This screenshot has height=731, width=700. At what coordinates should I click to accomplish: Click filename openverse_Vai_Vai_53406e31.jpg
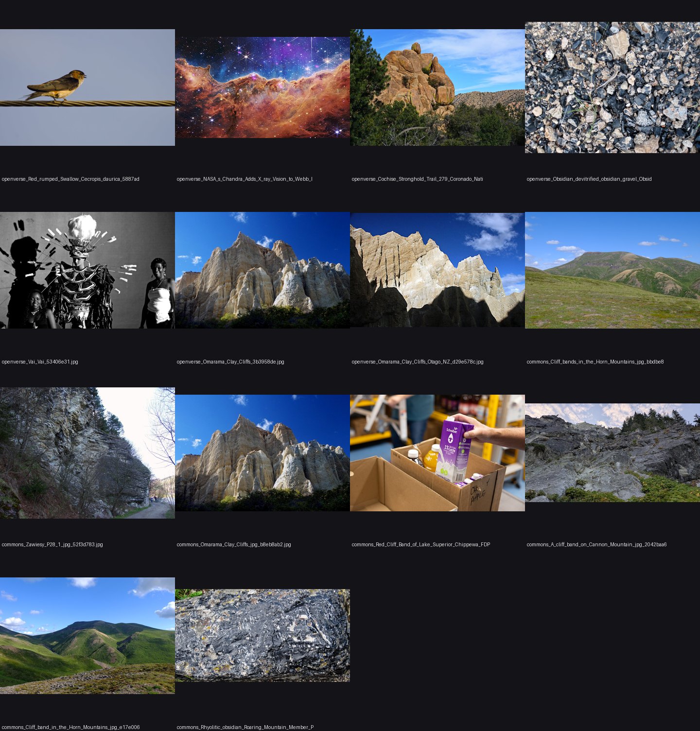(40, 362)
